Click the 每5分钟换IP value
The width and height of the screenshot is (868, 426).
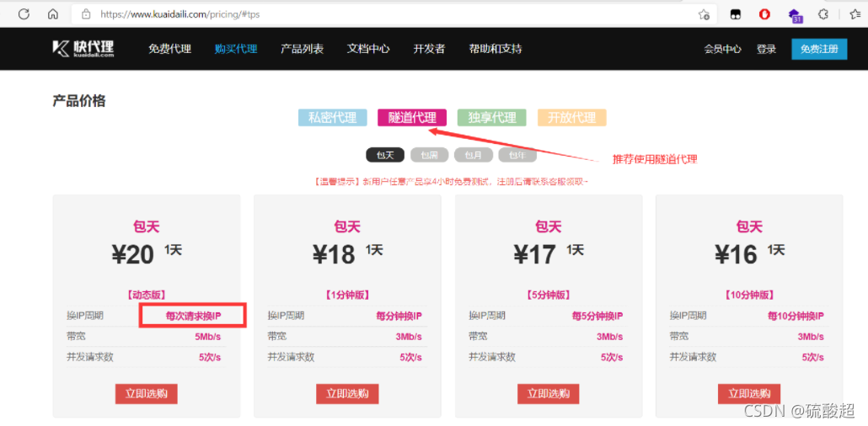(x=597, y=316)
